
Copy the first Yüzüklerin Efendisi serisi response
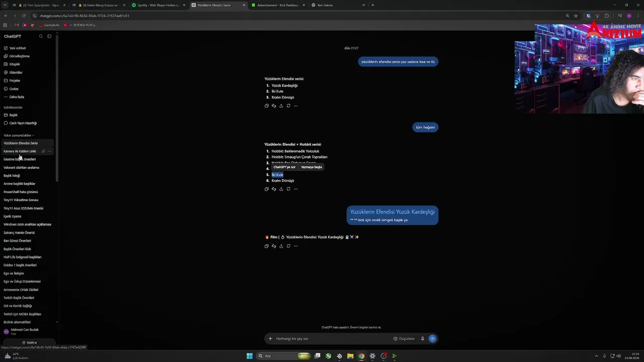click(267, 106)
